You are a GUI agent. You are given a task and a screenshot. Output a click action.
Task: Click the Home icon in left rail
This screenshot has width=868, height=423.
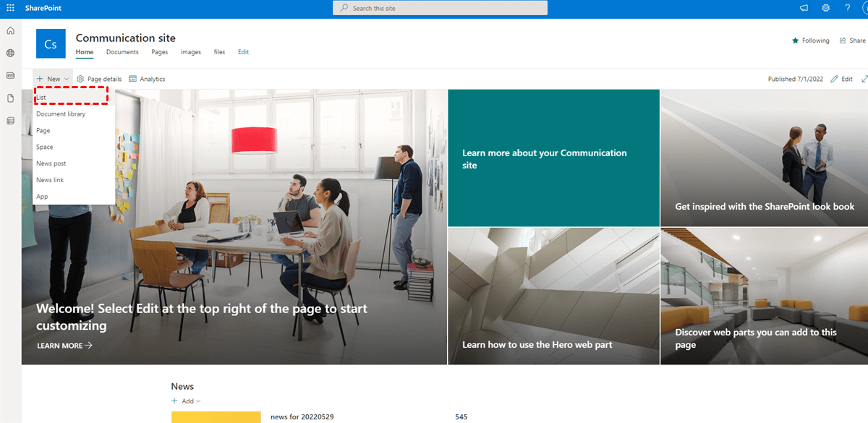[x=10, y=30]
